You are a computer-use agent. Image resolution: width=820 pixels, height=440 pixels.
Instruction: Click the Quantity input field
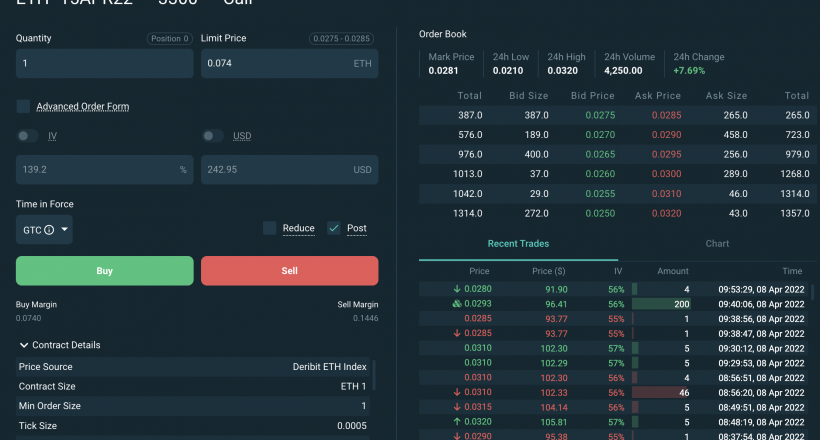[x=104, y=63]
